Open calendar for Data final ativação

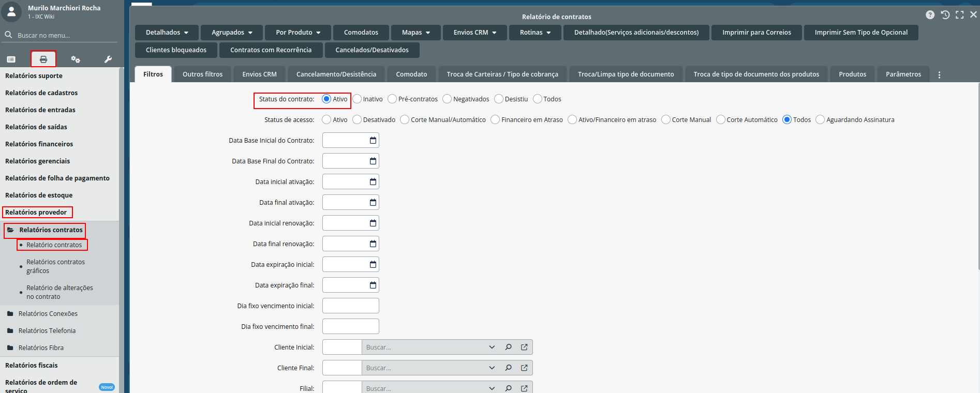coord(373,202)
